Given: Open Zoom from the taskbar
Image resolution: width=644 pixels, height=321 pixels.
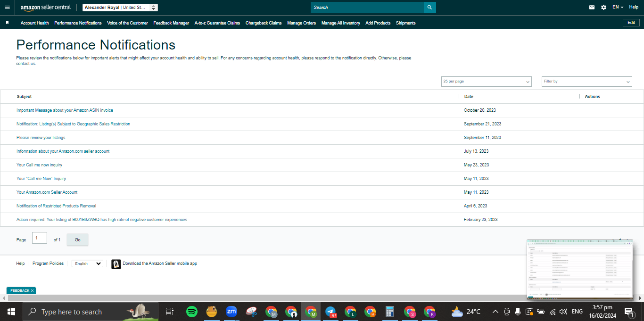Looking at the screenshot, I should click(231, 312).
